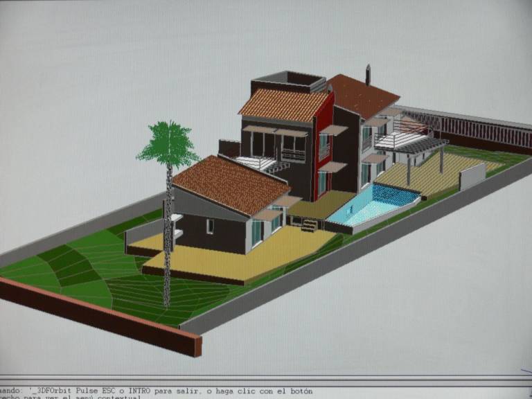Image resolution: width=532 pixels, height=399 pixels.
Task: Click the command window top border bar
Action: pos(266,378)
